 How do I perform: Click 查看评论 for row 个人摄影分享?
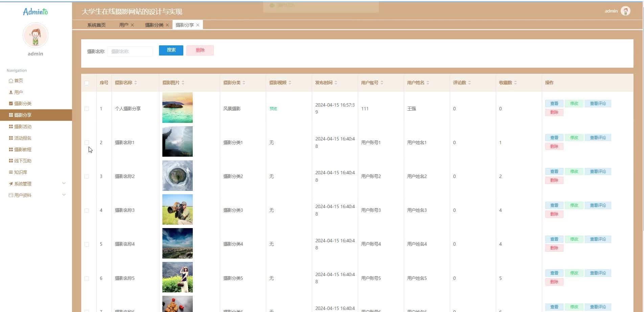click(598, 104)
